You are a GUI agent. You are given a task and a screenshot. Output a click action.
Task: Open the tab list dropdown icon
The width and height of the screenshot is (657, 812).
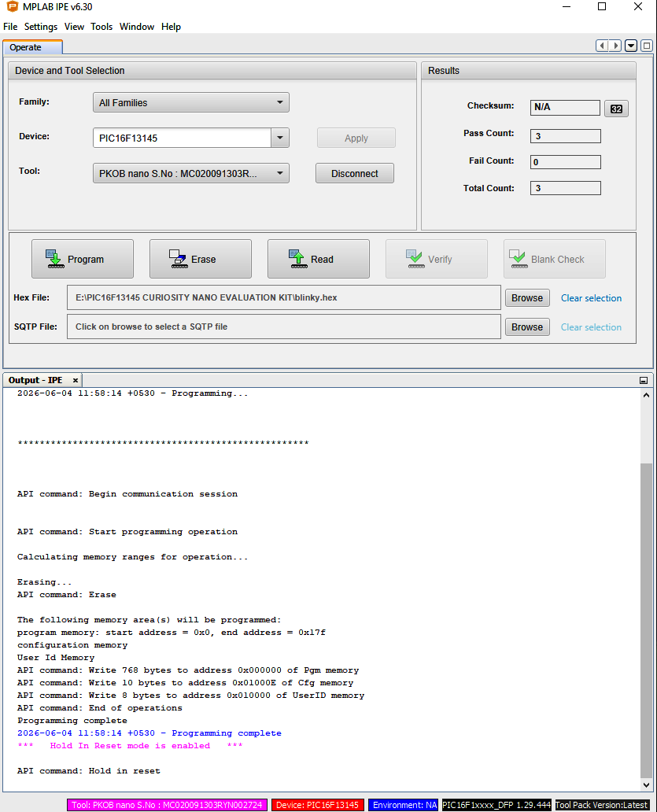(x=630, y=46)
